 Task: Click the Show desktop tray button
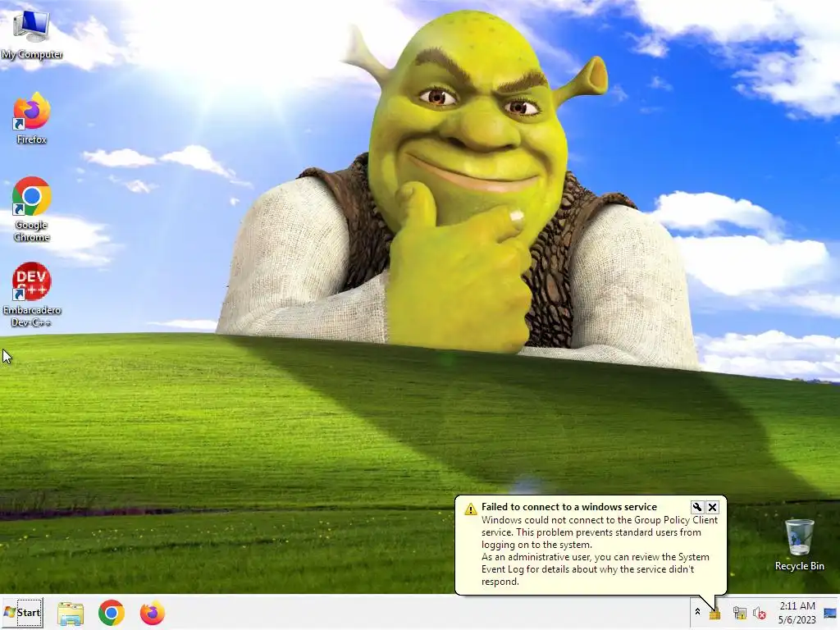coord(830,613)
